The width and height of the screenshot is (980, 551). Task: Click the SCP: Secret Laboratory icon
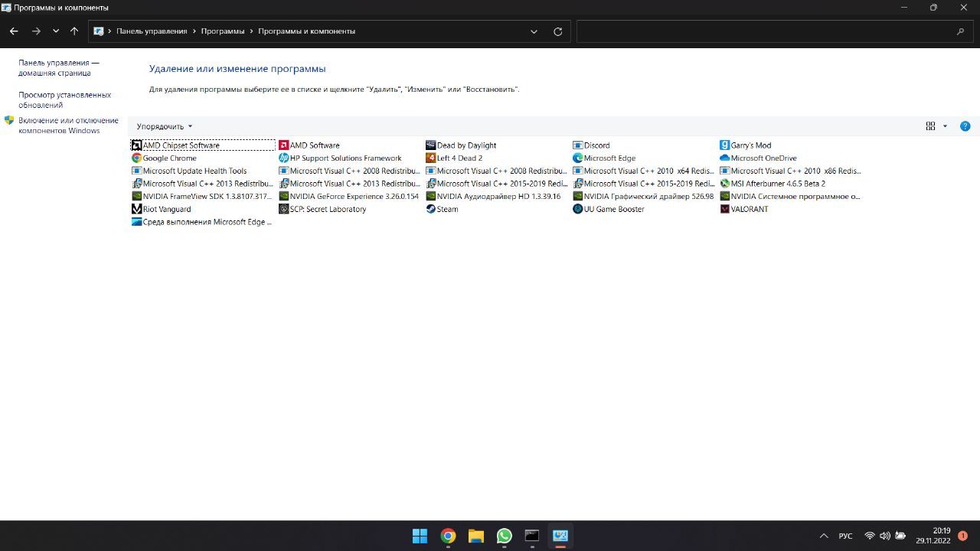pyautogui.click(x=283, y=209)
